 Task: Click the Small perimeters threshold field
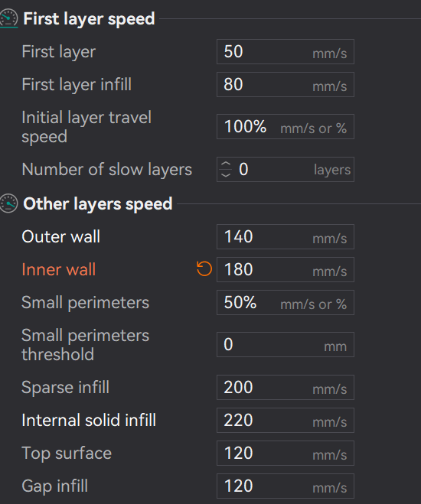[x=286, y=345]
